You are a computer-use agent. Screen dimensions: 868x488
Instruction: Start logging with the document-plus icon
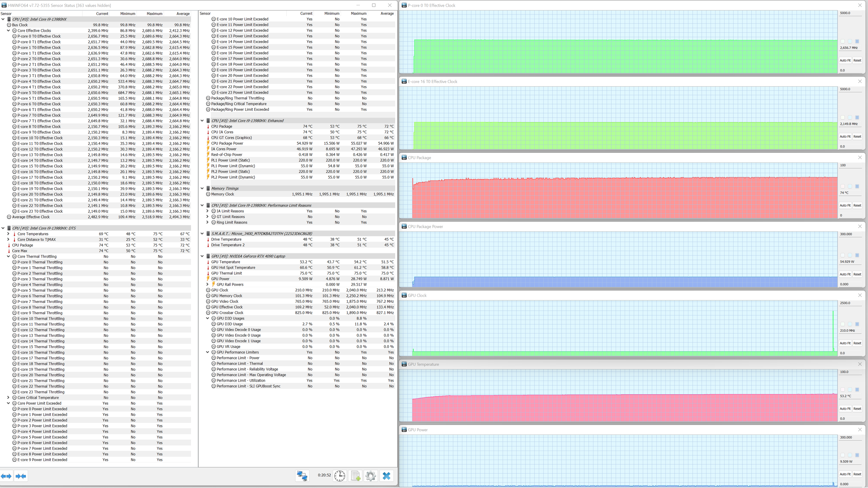pyautogui.click(x=356, y=476)
